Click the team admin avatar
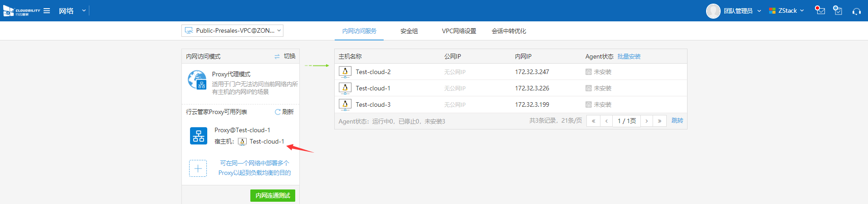Image resolution: width=868 pixels, height=204 pixels. 713,11
